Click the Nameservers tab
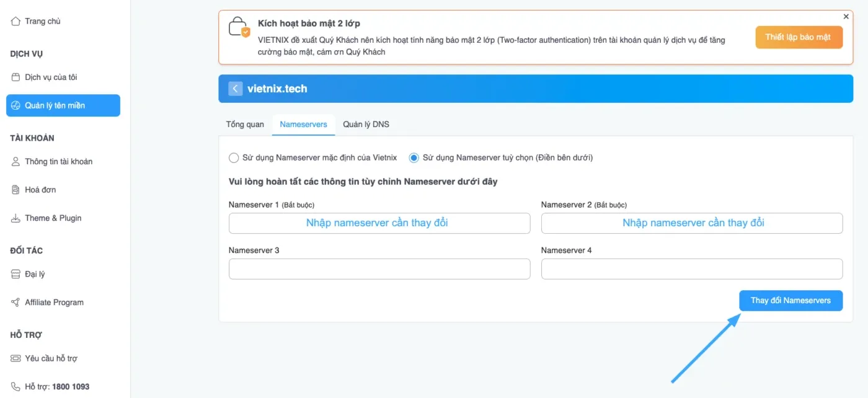The height and width of the screenshot is (398, 868). 303,125
